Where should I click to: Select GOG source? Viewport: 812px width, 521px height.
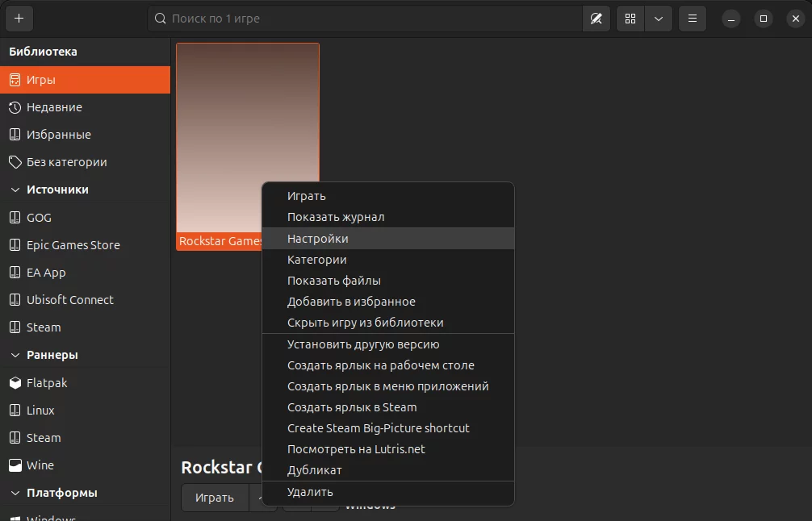click(x=85, y=218)
